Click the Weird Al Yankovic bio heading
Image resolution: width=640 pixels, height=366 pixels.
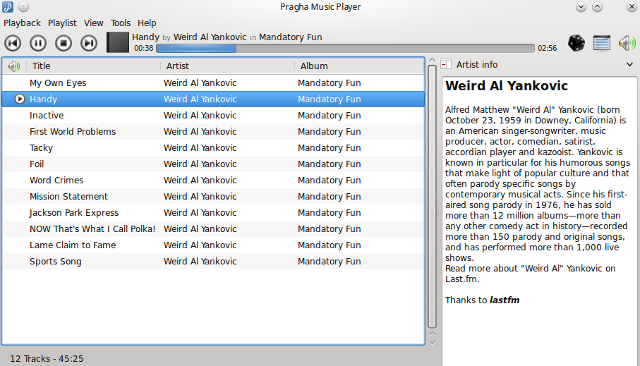tap(507, 86)
